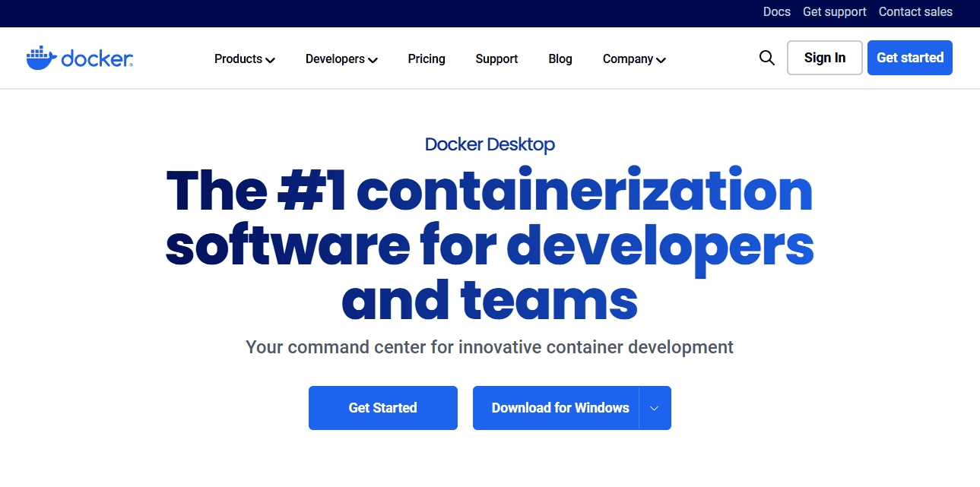
Task: Click the "#1 containerization" headline text
Action: click(546, 190)
